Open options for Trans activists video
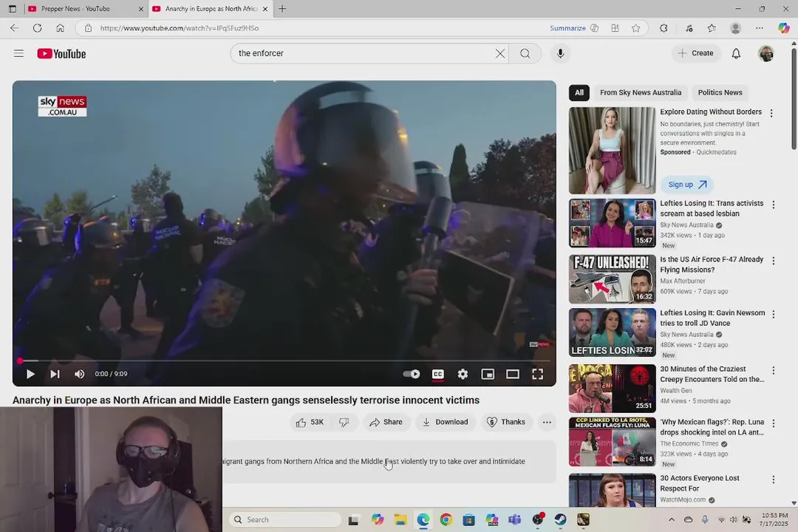Screen dimensions: 798x532 pyautogui.click(x=774, y=205)
